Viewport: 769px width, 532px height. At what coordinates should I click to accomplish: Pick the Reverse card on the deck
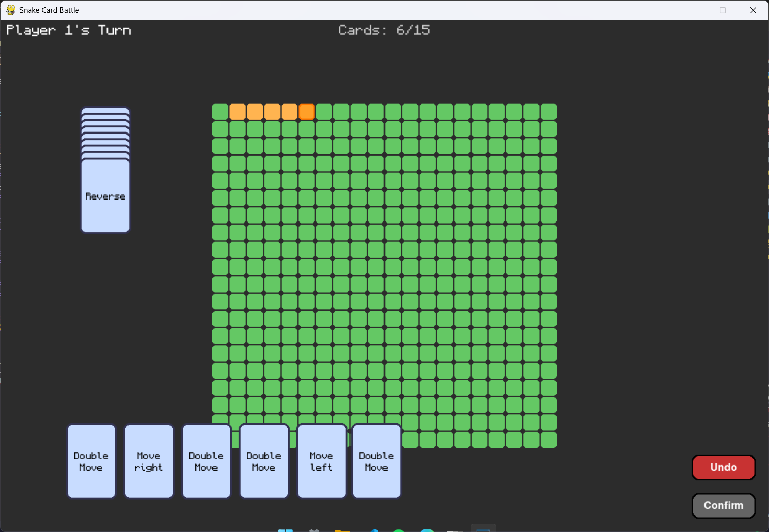click(x=105, y=196)
